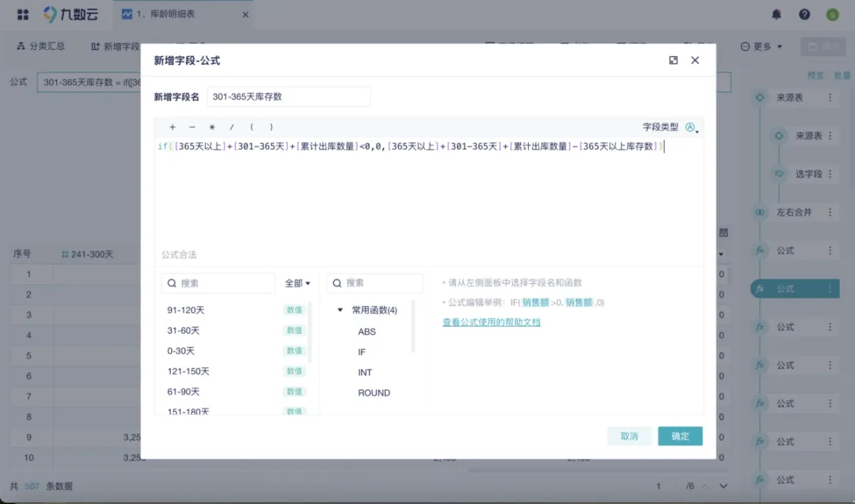
Task: Click the 确定 confirm button
Action: tap(680, 436)
